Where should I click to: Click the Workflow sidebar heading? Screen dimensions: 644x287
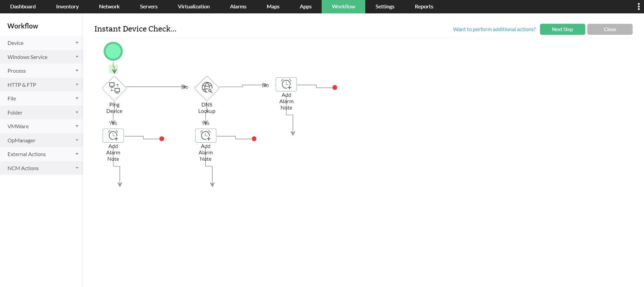coord(23,26)
